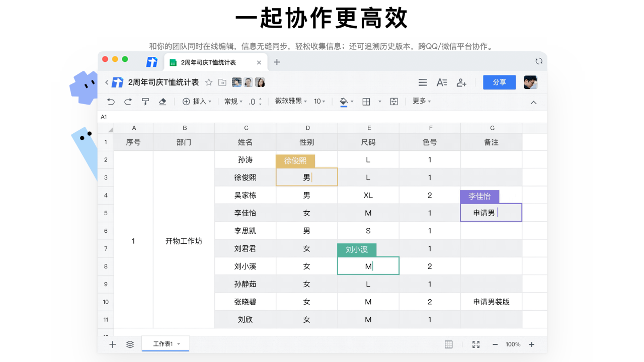Open the 微软雅黑 font dropdown
The width and height of the screenshot is (644, 362).
291,102
